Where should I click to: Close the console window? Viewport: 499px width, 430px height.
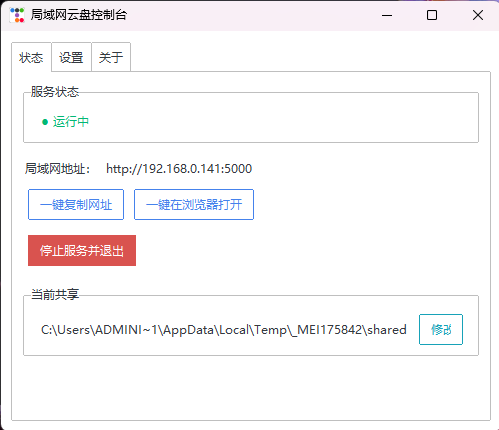(478, 15)
